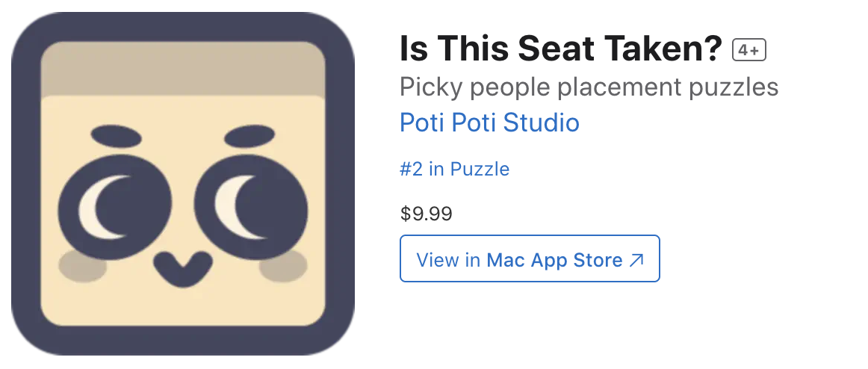
Task: Tap the smiling mouth on the app icon
Action: (182, 269)
